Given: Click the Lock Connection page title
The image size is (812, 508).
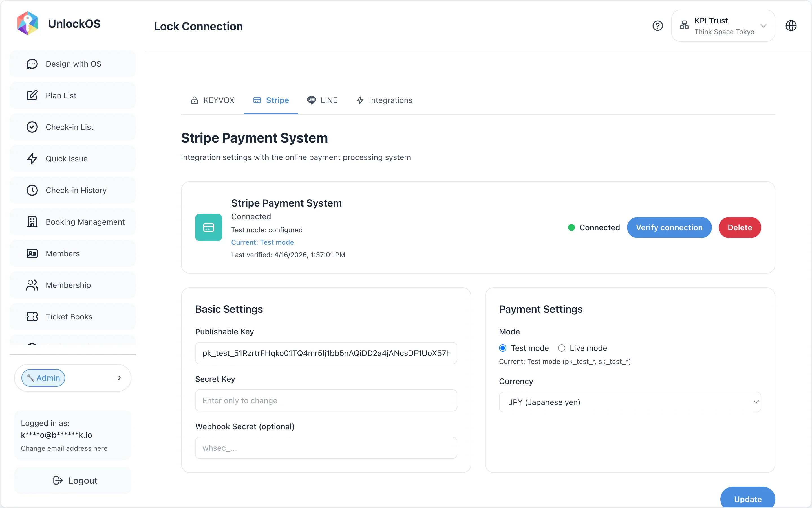Looking at the screenshot, I should 198,26.
